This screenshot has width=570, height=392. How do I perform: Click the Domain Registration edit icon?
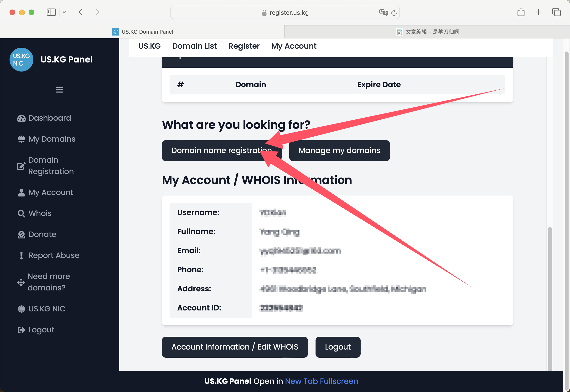coord(21,166)
